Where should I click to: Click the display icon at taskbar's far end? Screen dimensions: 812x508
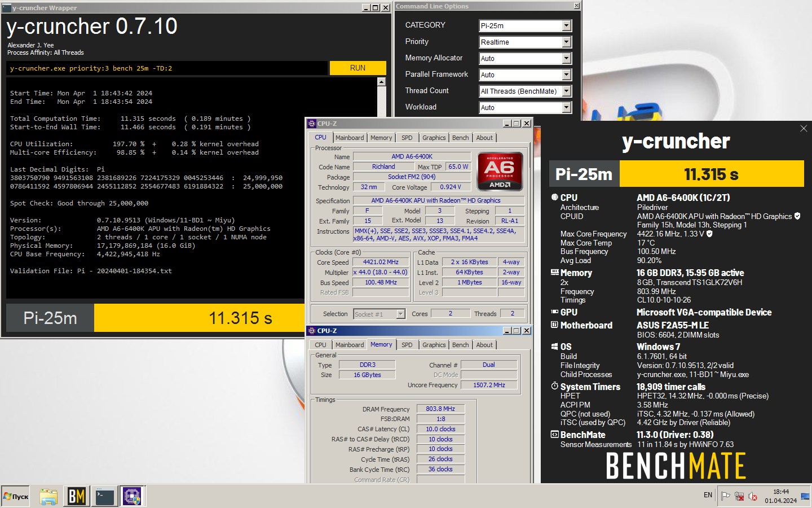point(805,497)
